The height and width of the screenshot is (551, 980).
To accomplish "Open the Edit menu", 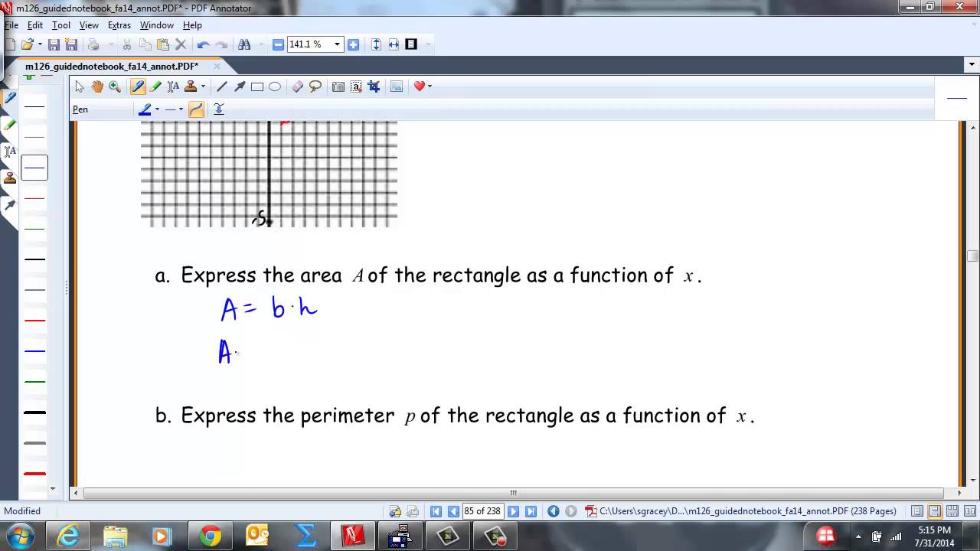I will coord(35,25).
